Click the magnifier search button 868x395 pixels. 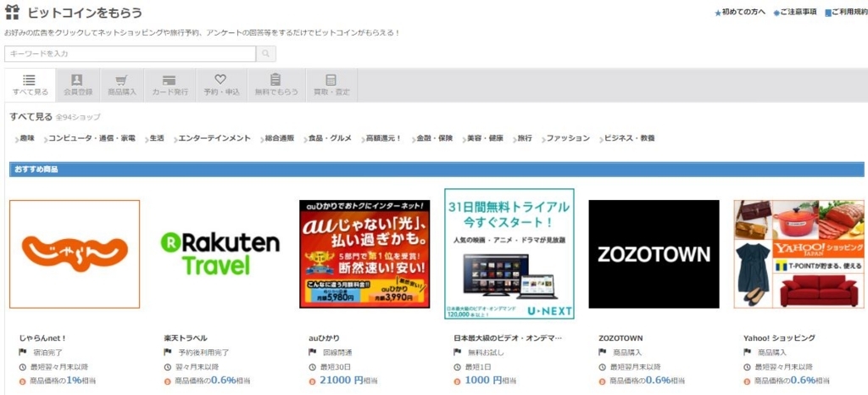265,53
